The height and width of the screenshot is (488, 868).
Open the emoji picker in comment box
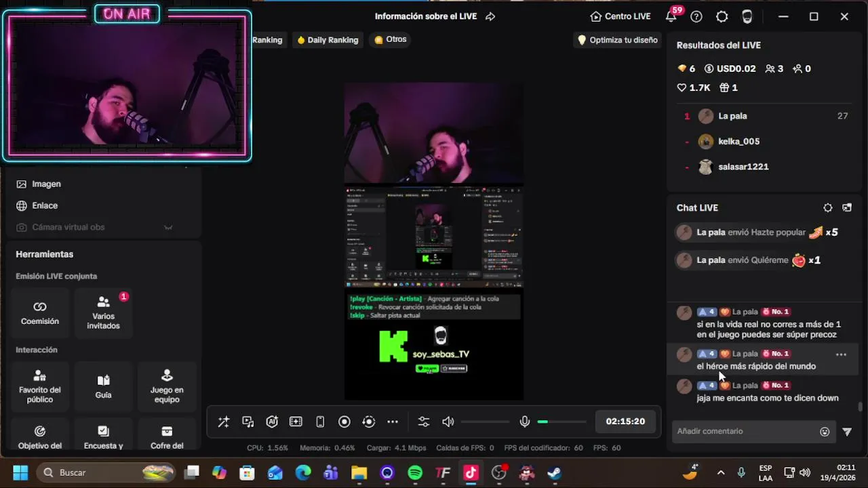[825, 432]
